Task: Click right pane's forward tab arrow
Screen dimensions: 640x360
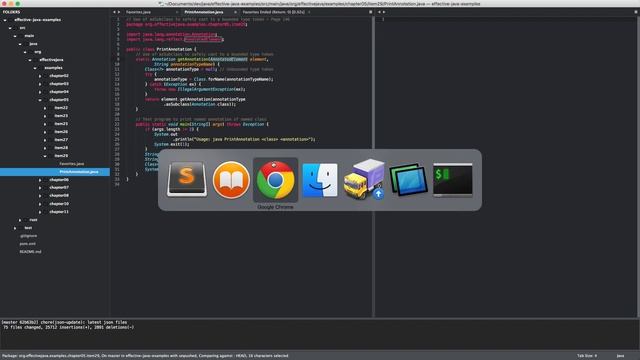Action: pyautogui.click(x=384, y=12)
